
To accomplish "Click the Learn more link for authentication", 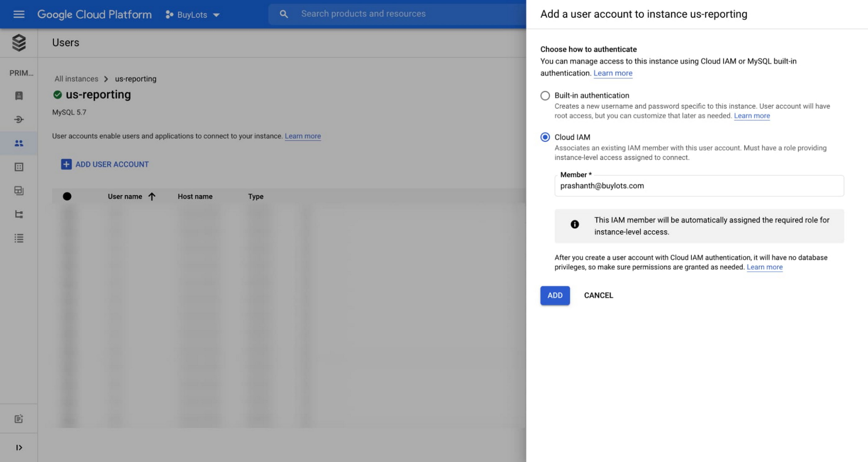I will (x=613, y=73).
